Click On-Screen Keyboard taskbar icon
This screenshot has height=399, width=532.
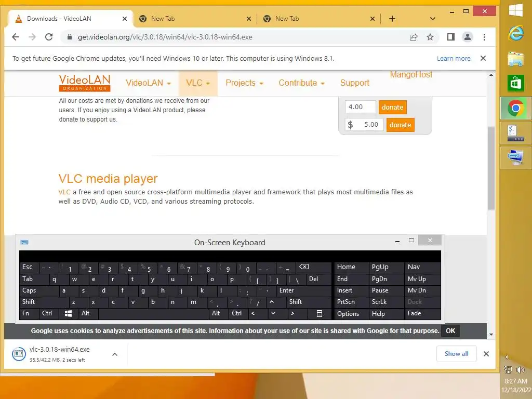[x=516, y=158]
